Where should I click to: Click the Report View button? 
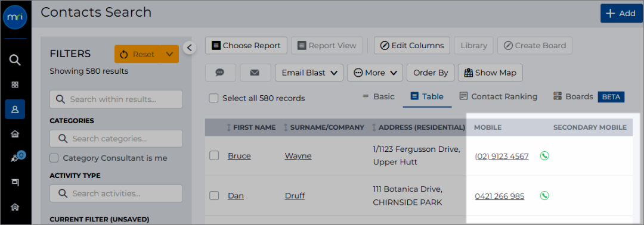tap(327, 45)
